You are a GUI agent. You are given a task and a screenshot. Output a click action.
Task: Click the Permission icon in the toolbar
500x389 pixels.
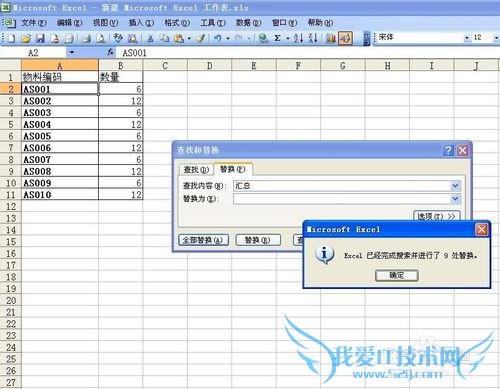[54, 38]
